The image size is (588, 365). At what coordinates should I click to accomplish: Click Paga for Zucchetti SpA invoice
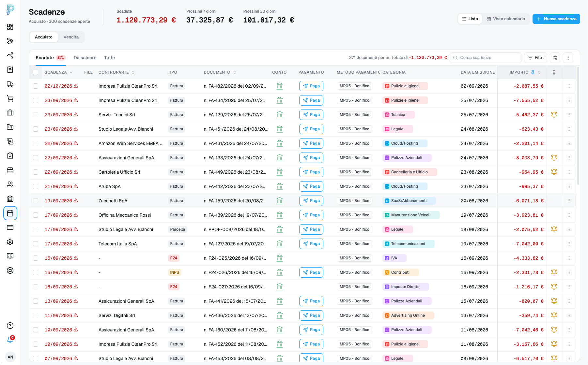[311, 201]
